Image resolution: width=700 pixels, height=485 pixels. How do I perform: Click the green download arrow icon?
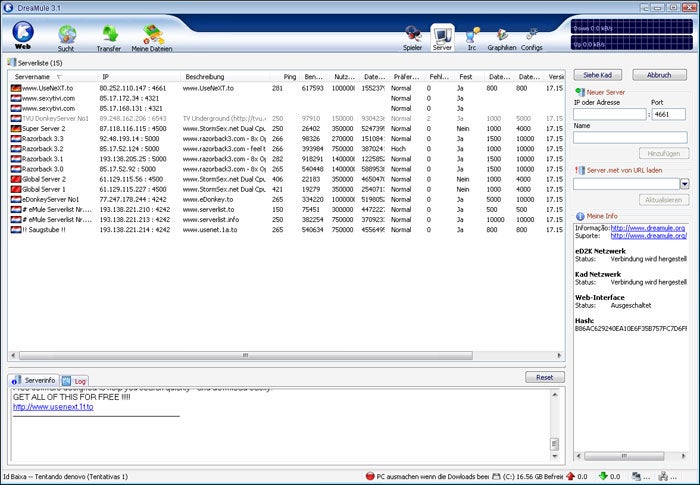tap(603, 477)
